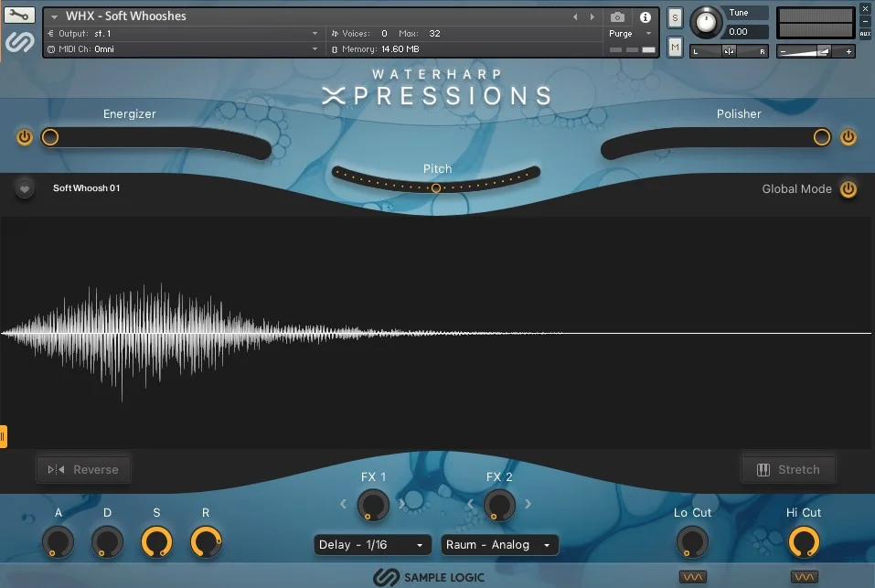
Task: Click the Tune value 0.00 field
Action: [747, 32]
